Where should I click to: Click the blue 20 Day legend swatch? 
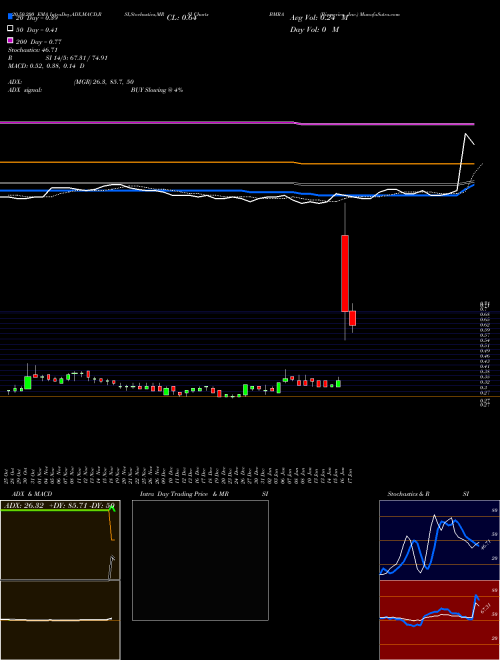click(x=11, y=17)
